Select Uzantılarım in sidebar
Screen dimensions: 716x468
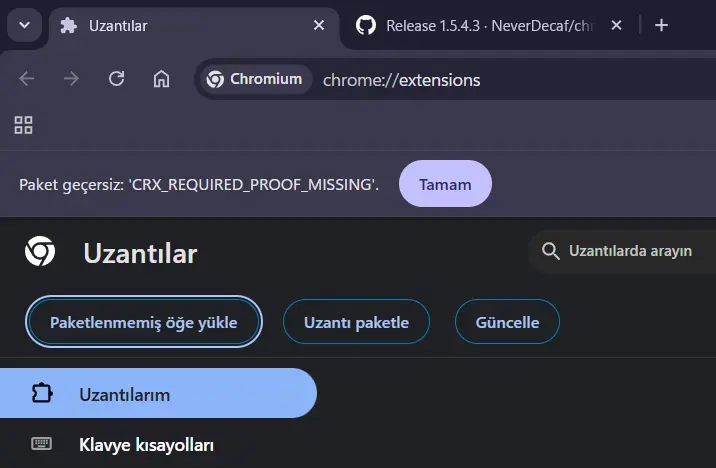[x=158, y=394]
